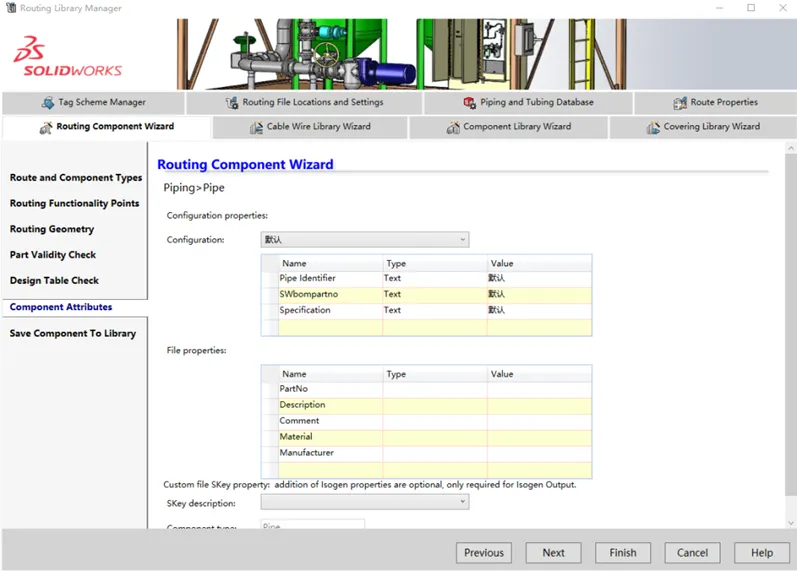Select the Component Attributes step
The height and width of the screenshot is (571, 797).
point(61,307)
